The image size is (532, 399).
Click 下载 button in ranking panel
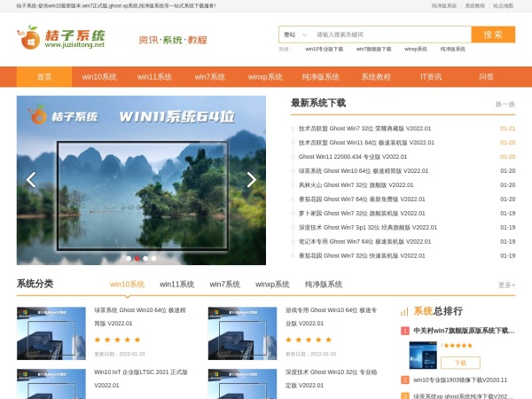460,363
